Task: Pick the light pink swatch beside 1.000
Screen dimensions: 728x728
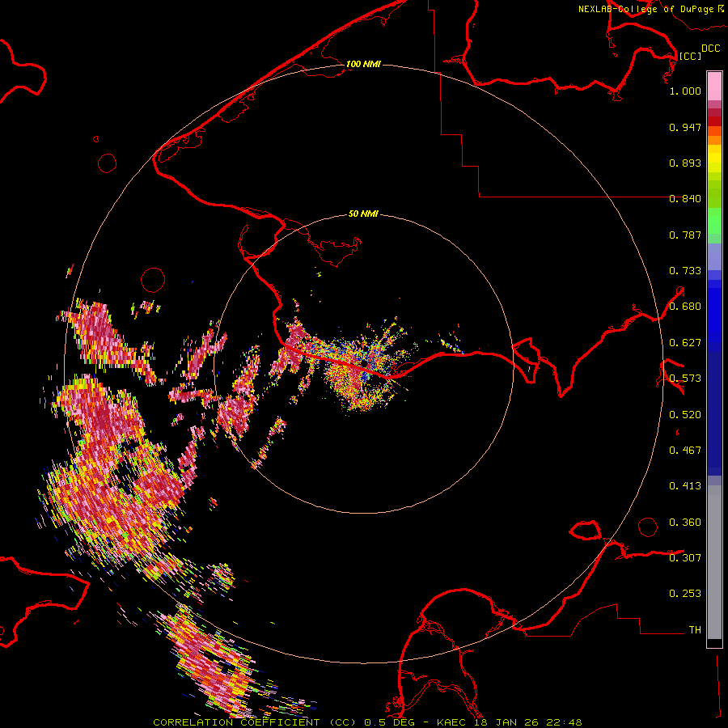Action: click(x=714, y=87)
